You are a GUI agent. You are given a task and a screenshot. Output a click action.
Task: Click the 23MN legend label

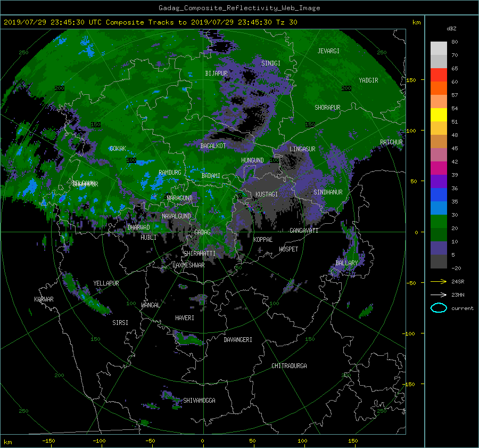click(458, 295)
